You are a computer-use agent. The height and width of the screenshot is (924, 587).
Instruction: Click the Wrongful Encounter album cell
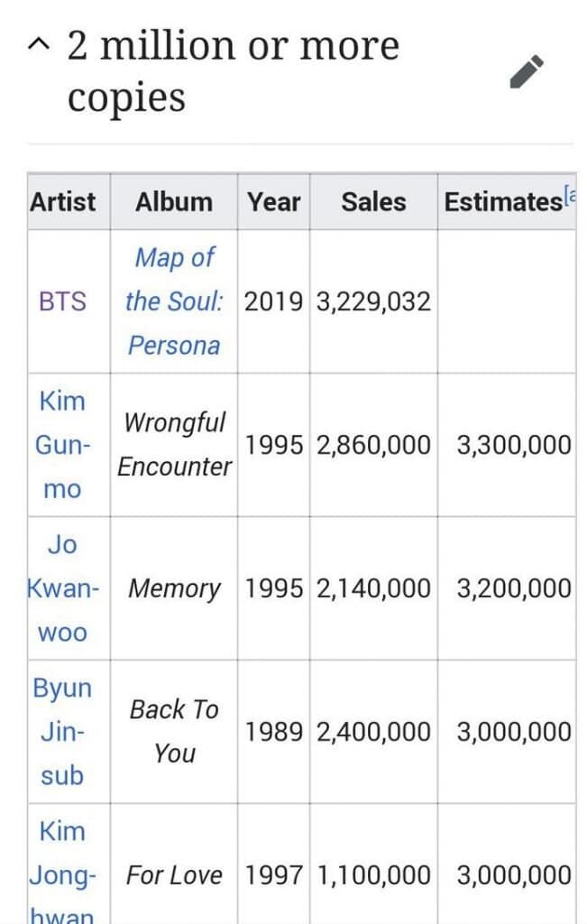[x=174, y=444]
